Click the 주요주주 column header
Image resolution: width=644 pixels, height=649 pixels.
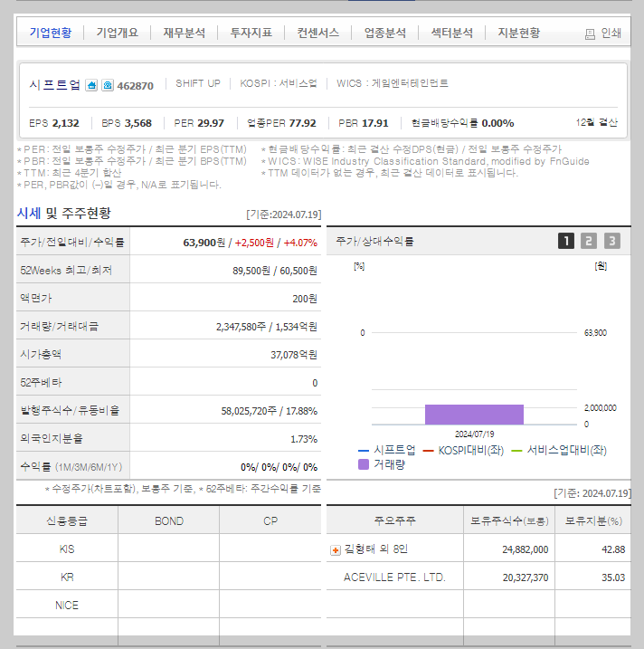395,521
